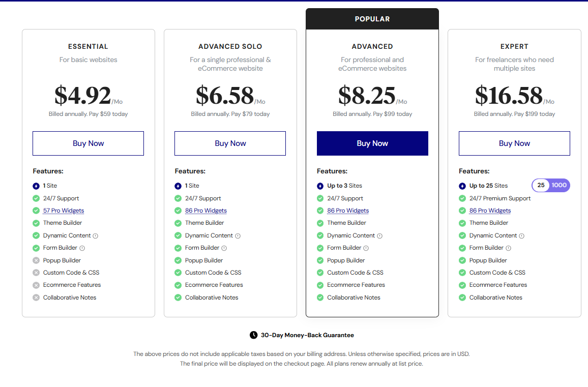Buy the Advanced Solo plan now
Viewport: 588px width, 387px height.
pyautogui.click(x=230, y=143)
